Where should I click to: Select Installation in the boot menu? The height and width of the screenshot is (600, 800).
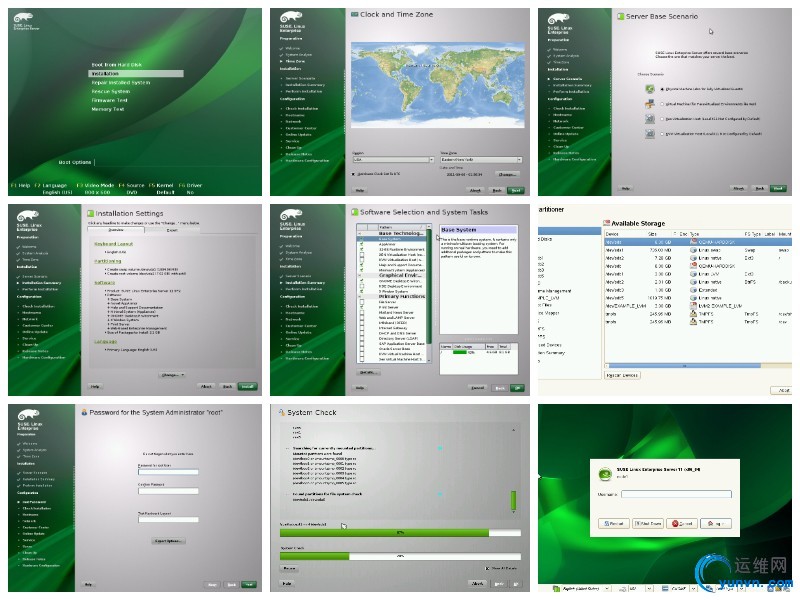[136, 73]
